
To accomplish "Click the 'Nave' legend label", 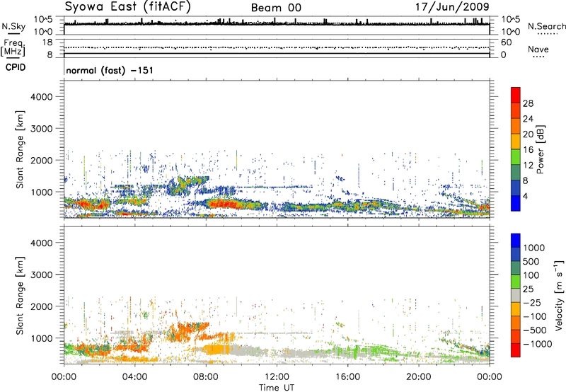I will 538,49.
